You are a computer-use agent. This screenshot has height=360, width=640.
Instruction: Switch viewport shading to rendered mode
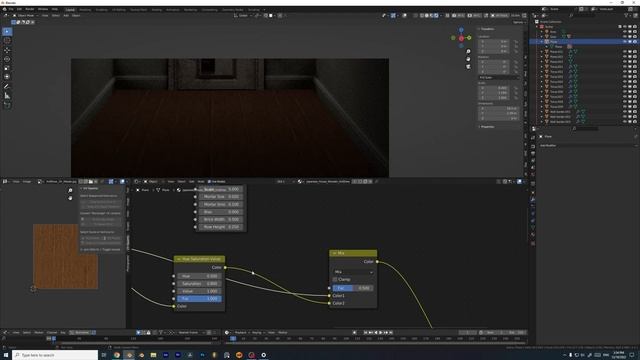(436, 16)
